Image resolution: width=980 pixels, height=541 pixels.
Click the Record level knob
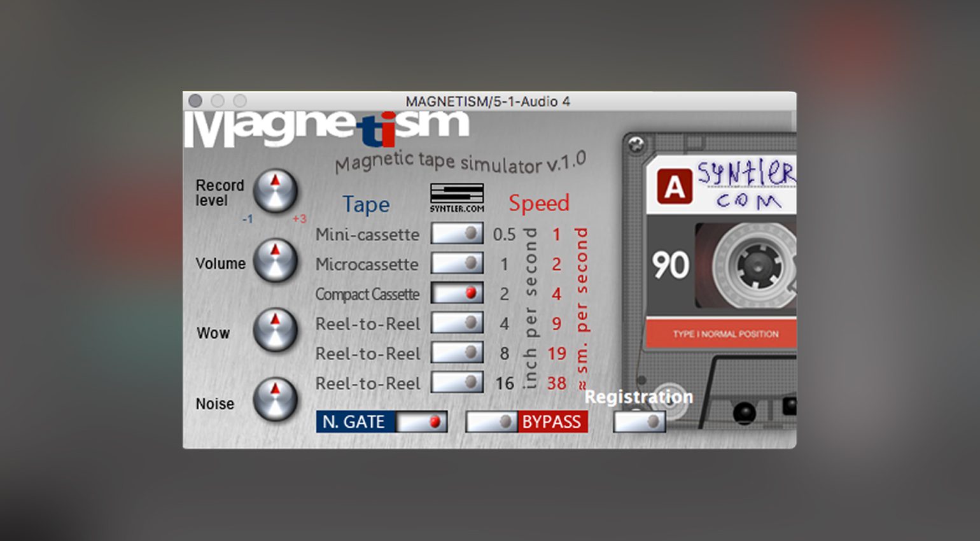[x=276, y=191]
